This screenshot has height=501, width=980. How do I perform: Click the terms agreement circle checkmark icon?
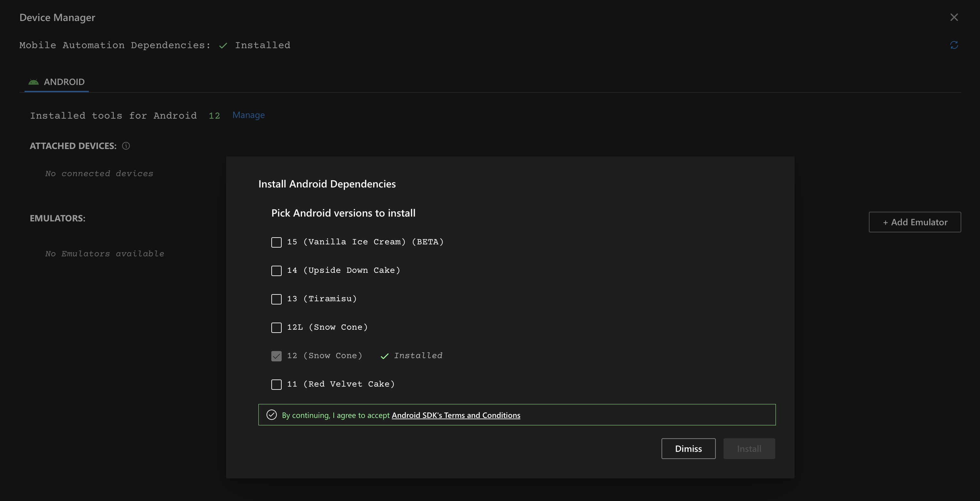pos(272,415)
